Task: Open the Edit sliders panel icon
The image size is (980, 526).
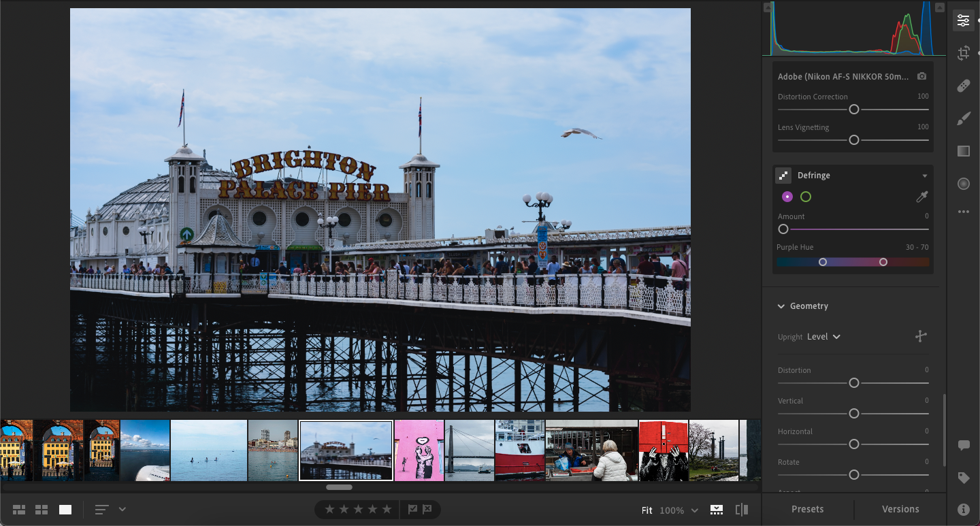Action: pyautogui.click(x=963, y=20)
